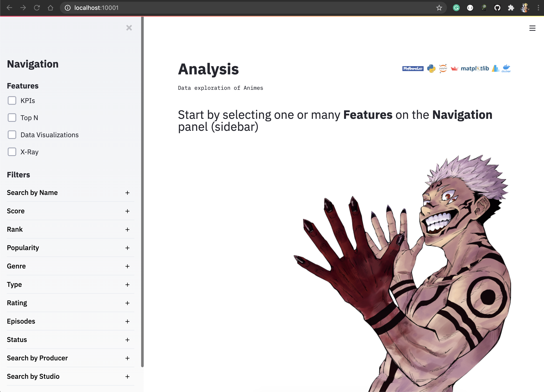The width and height of the screenshot is (544, 392).
Task: Open Chrome's three-dot menu
Action: pos(538,8)
